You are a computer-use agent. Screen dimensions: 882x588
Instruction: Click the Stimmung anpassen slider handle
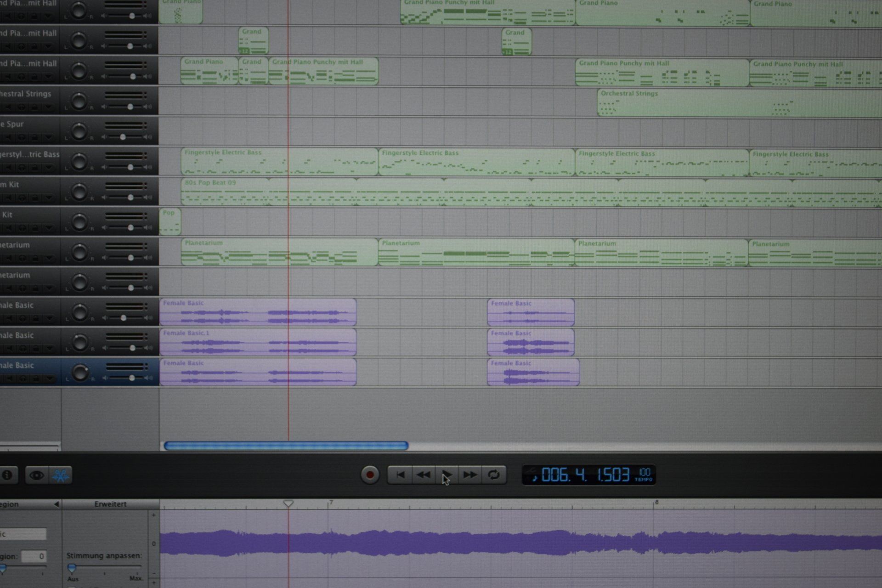point(72,568)
